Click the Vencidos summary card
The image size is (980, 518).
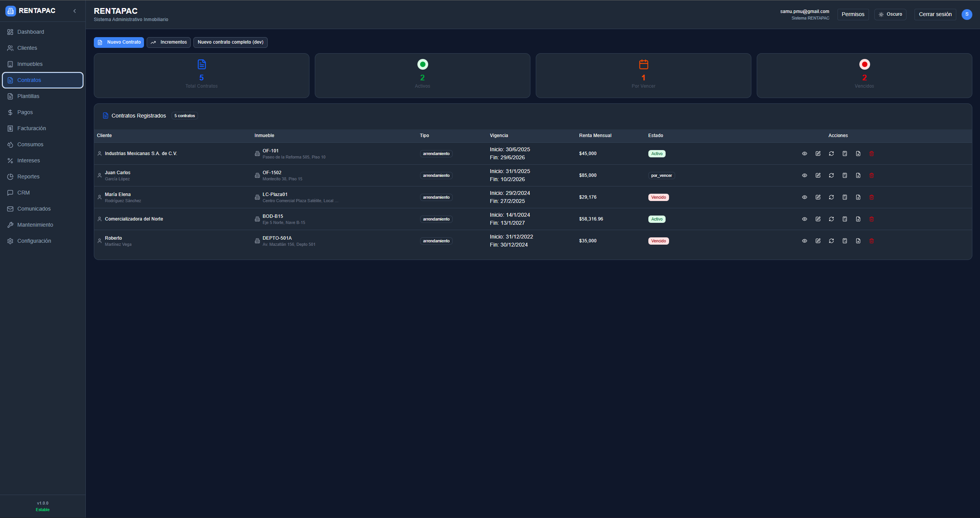tap(864, 75)
